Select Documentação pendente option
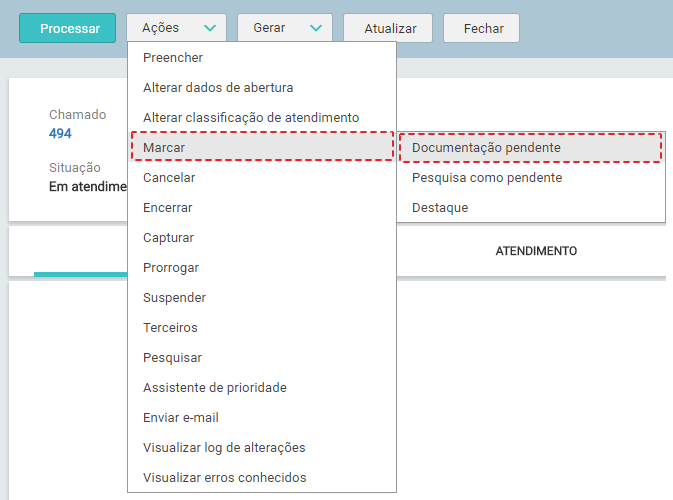The height and width of the screenshot is (500, 673). point(531,148)
